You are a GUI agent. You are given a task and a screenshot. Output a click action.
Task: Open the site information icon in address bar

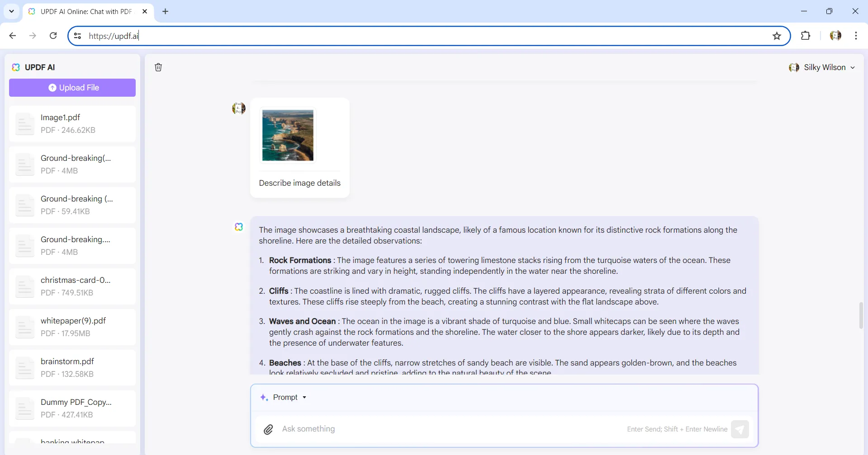click(x=78, y=36)
